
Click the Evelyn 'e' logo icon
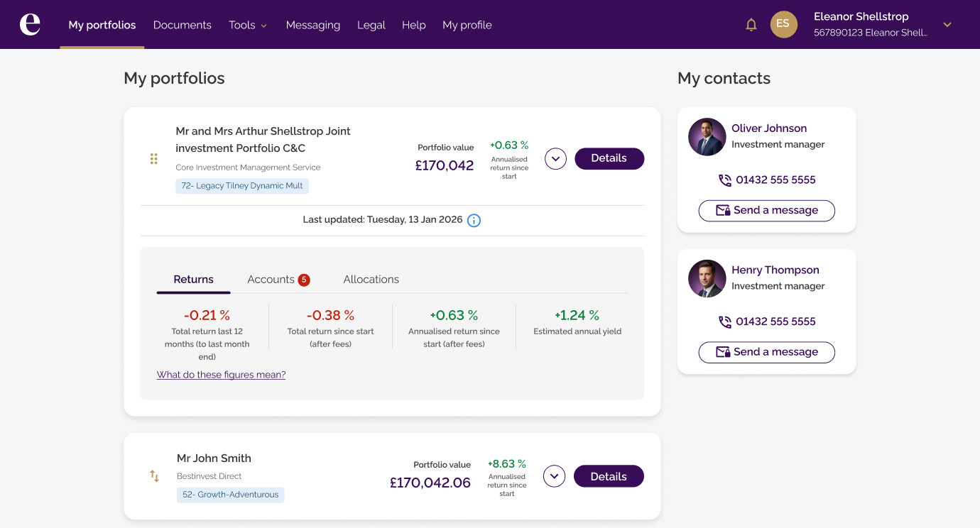coord(30,24)
